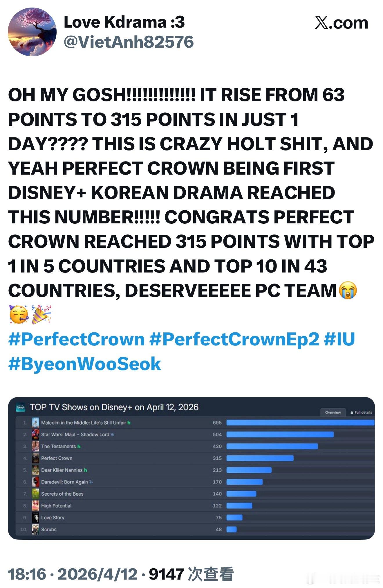
Task: Select the Perfect Crown poster thumbnail
Action: (35, 458)
